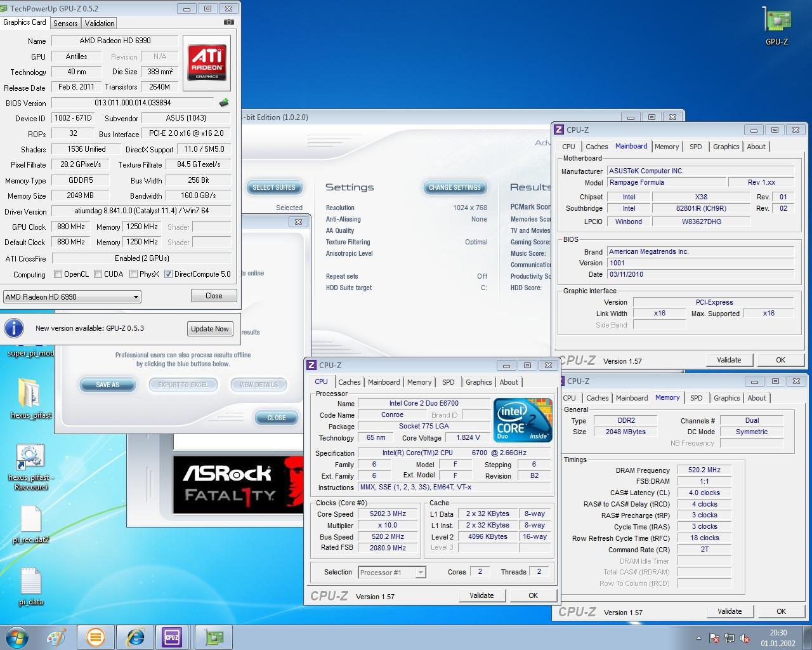Image resolution: width=812 pixels, height=650 pixels.
Task: Click the BIOS Version field in GPU-Z
Action: [133, 103]
